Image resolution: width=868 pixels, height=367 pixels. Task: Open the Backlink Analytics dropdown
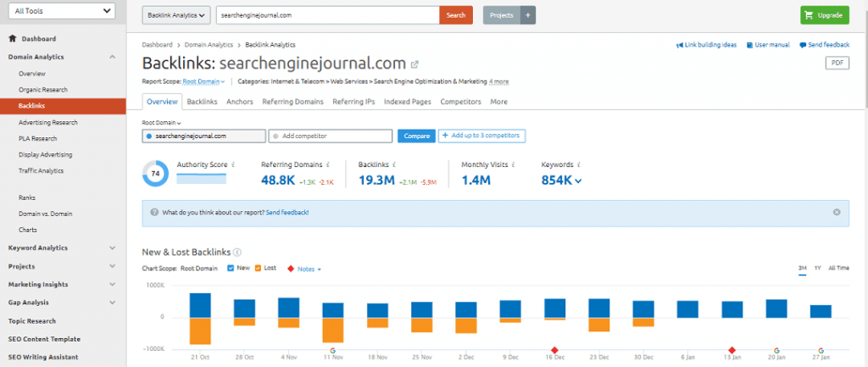tap(176, 15)
